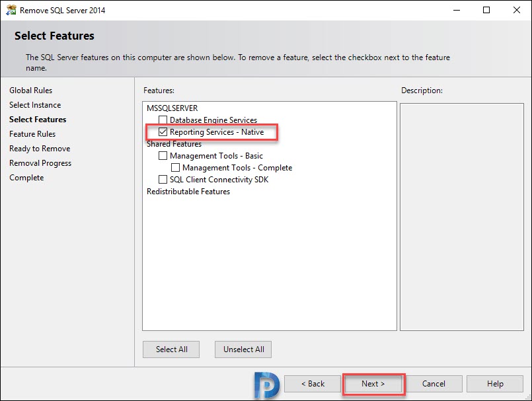Click the Redistributable Features node

pos(188,192)
